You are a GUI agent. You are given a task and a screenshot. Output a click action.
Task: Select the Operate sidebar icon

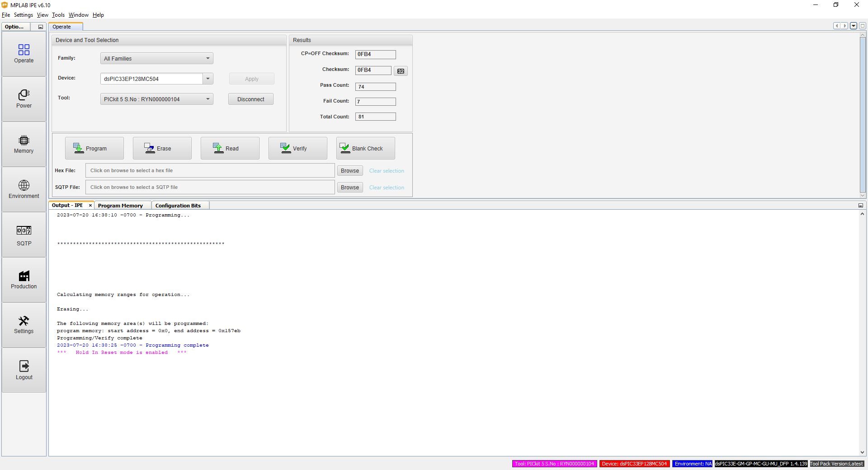point(24,53)
